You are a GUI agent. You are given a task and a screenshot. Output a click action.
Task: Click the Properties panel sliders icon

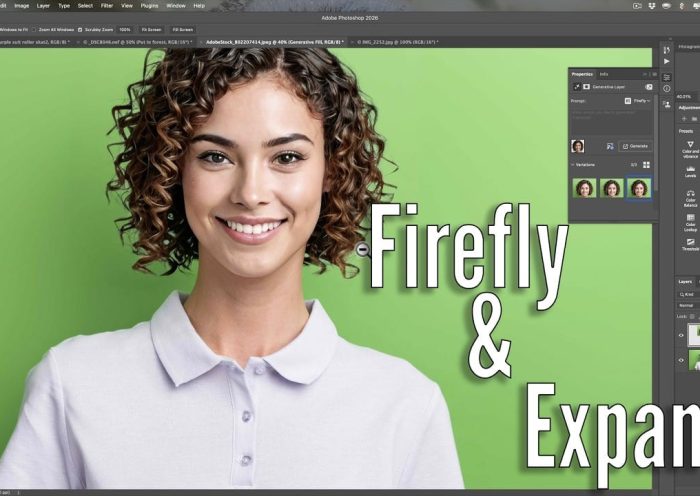[x=667, y=75]
